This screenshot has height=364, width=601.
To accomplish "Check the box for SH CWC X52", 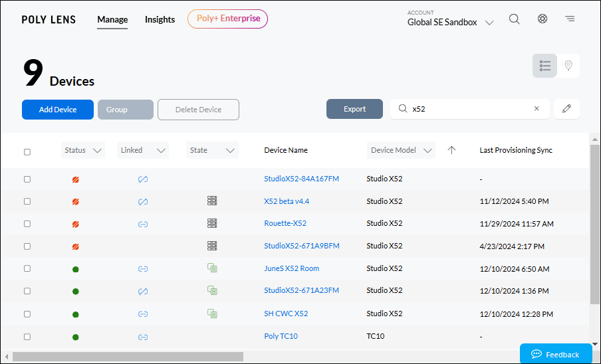I will pos(27,314).
